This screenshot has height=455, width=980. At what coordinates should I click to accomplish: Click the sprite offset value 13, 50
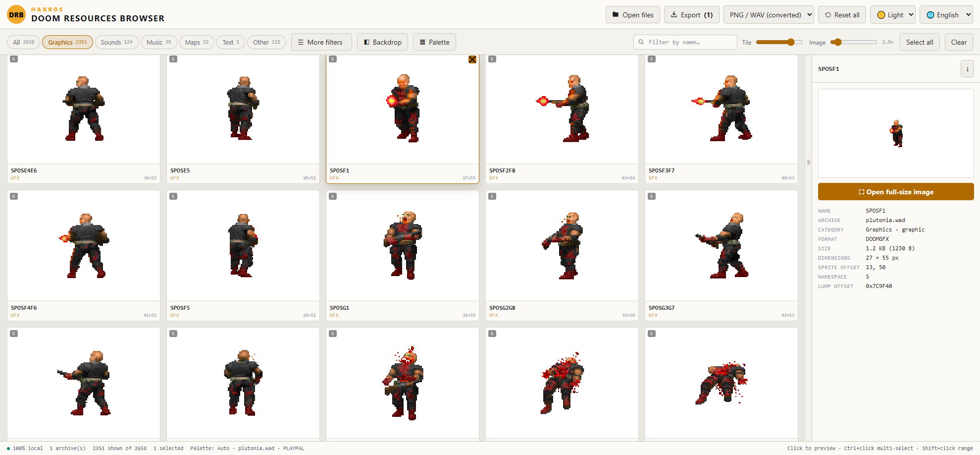click(x=876, y=267)
